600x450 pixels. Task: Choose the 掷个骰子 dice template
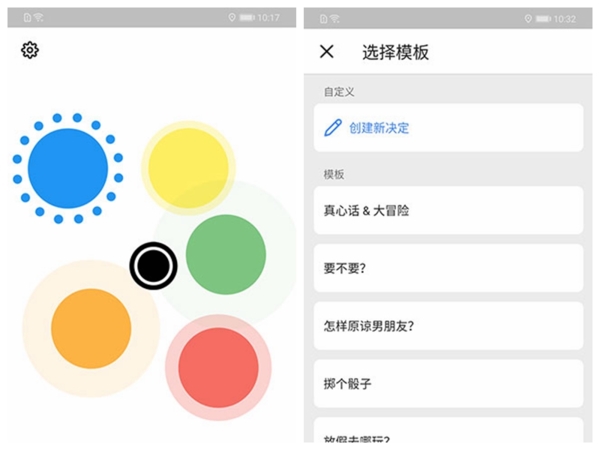pyautogui.click(x=448, y=384)
